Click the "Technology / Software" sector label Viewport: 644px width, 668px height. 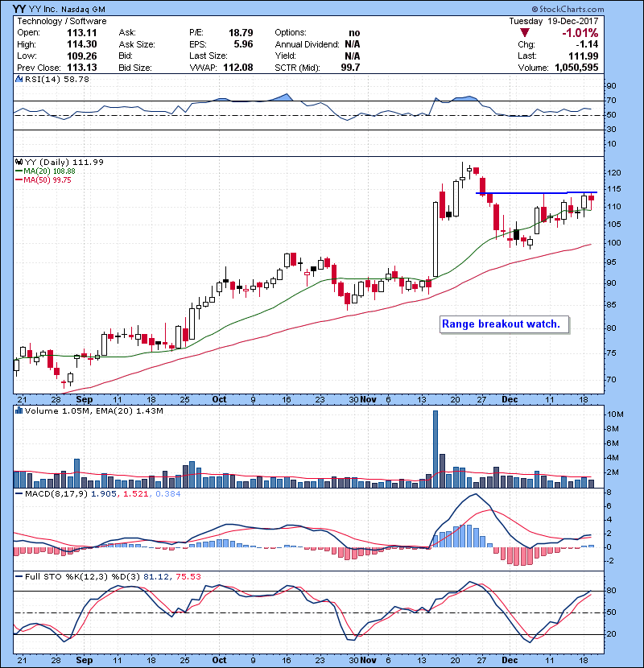[x=62, y=21]
